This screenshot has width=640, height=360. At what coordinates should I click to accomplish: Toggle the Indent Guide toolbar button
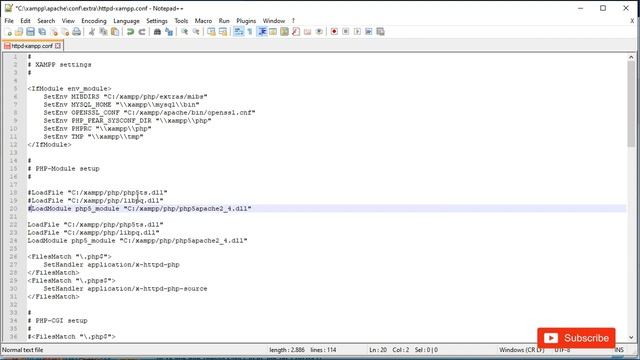tap(262, 32)
